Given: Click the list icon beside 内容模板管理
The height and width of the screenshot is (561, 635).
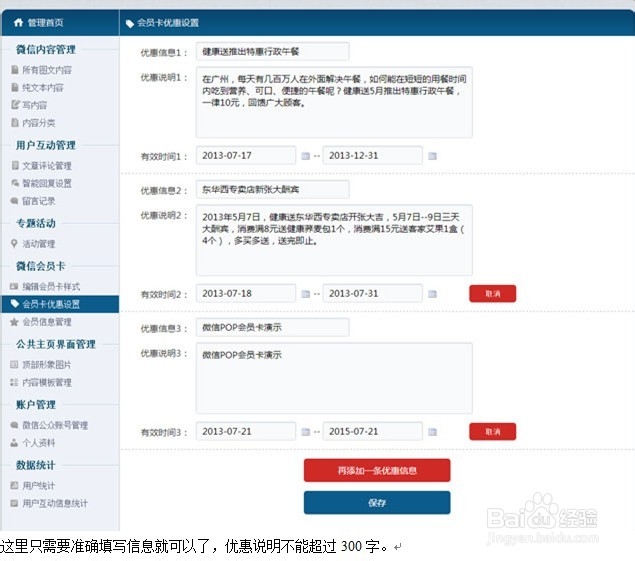Looking at the screenshot, I should tap(14, 382).
